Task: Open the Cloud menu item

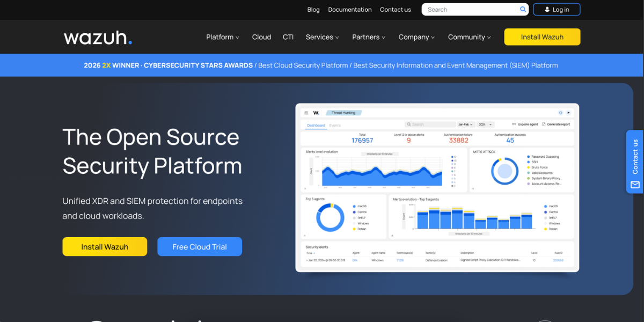Action: click(261, 37)
